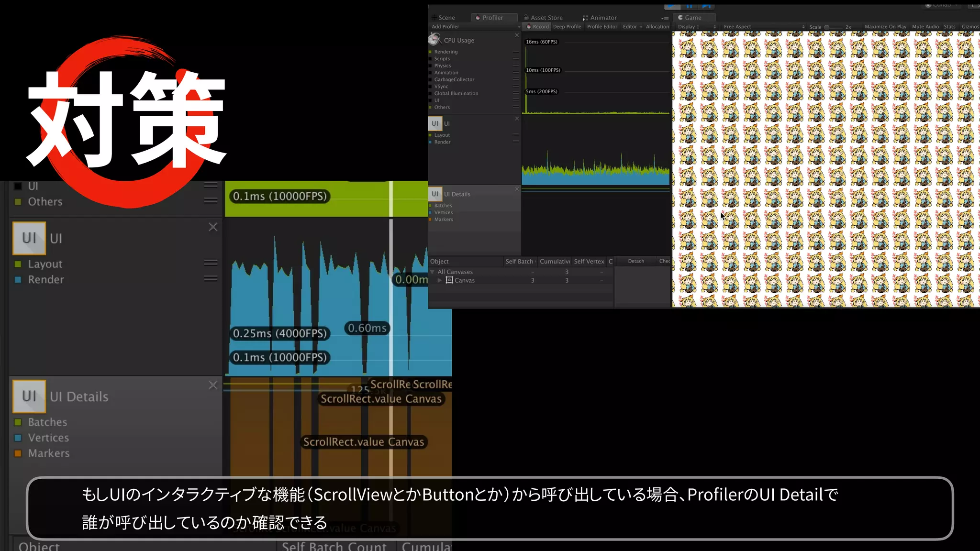Collapse the All Canvases tree row
980x551 pixels.
[432, 272]
